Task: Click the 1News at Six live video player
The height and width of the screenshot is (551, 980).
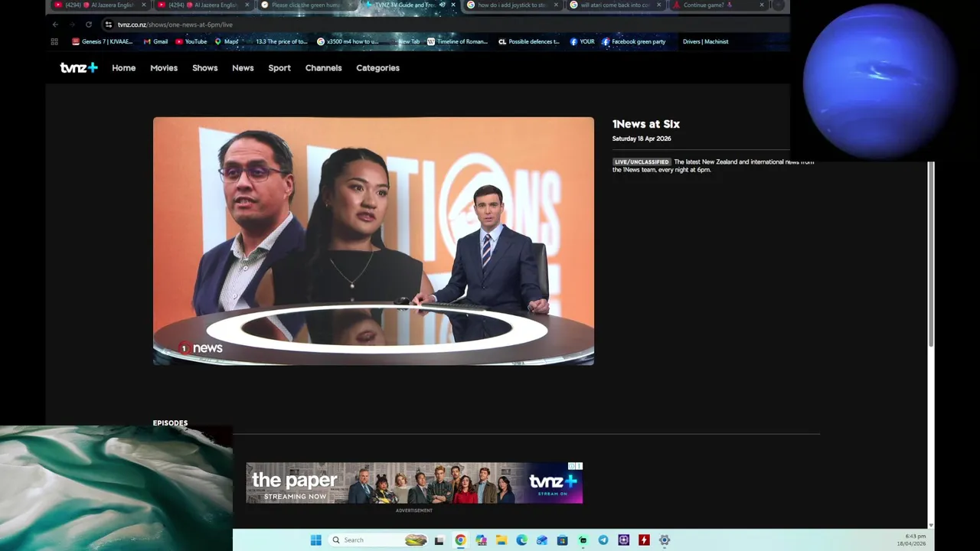Action: coord(374,241)
